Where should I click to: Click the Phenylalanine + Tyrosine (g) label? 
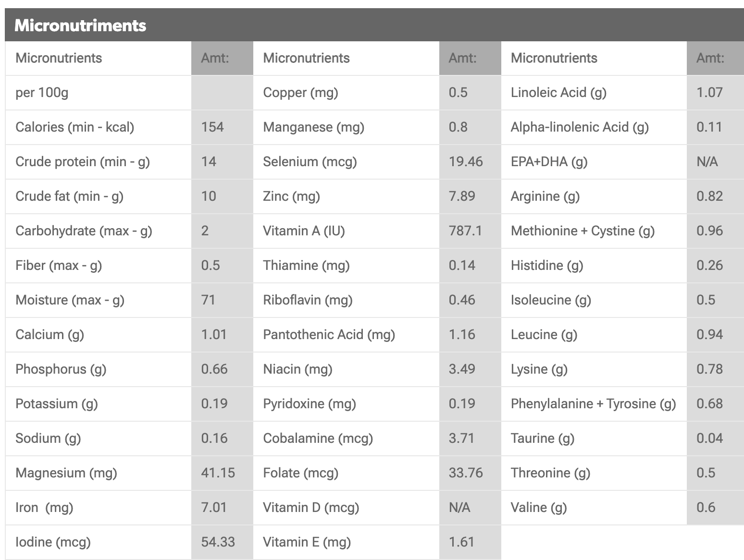click(x=593, y=404)
